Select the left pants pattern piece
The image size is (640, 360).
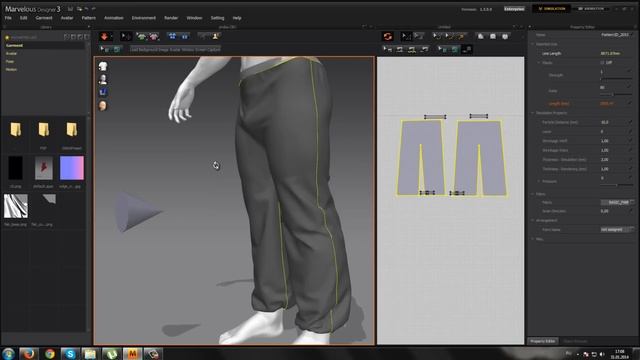tap(421, 158)
